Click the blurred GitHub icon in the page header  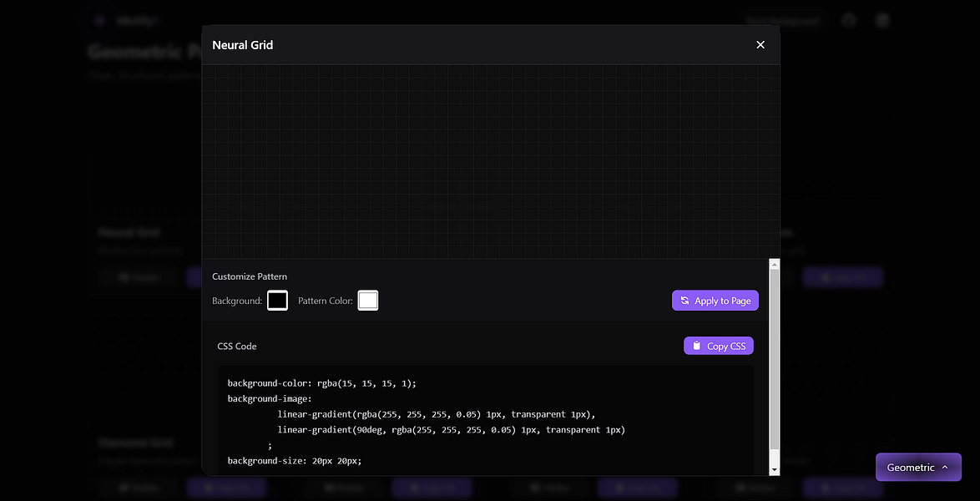(848, 21)
